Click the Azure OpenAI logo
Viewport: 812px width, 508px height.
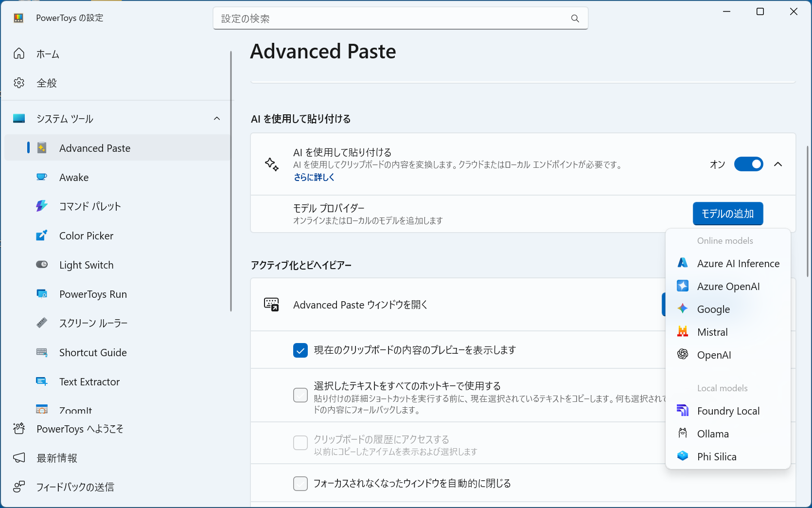[x=683, y=286]
